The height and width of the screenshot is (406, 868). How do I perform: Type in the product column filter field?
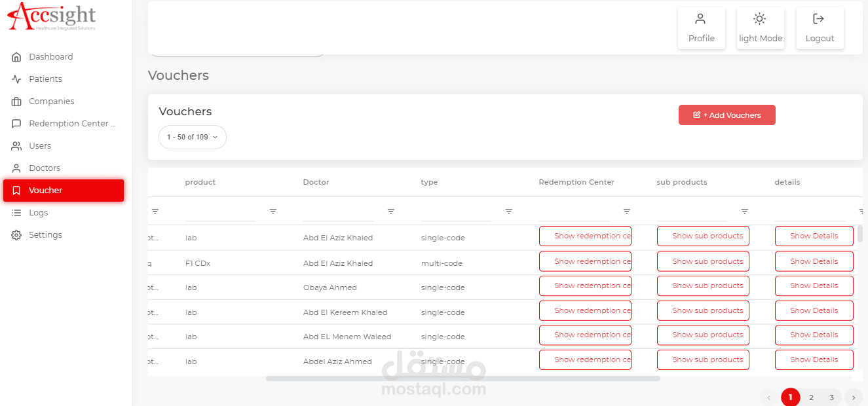coord(220,212)
